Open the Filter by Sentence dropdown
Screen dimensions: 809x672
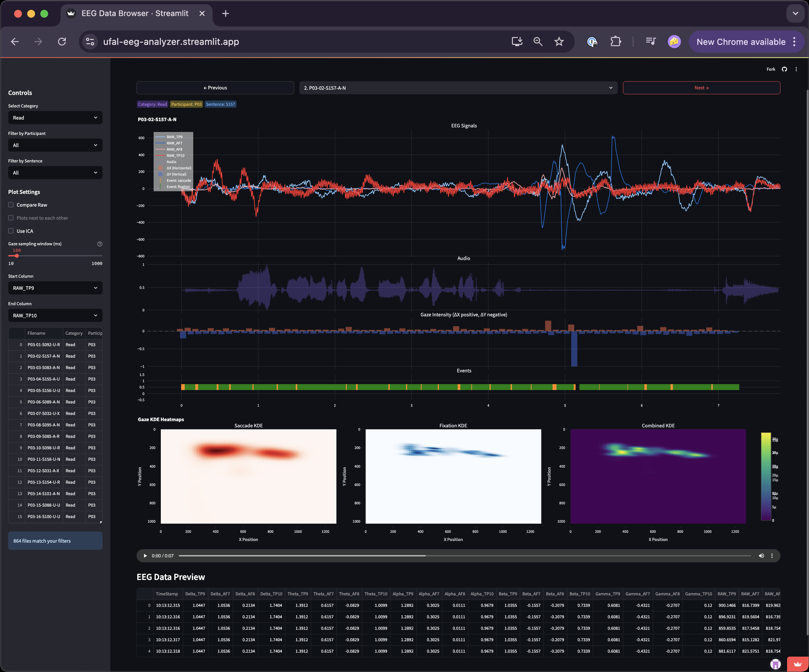click(x=55, y=173)
